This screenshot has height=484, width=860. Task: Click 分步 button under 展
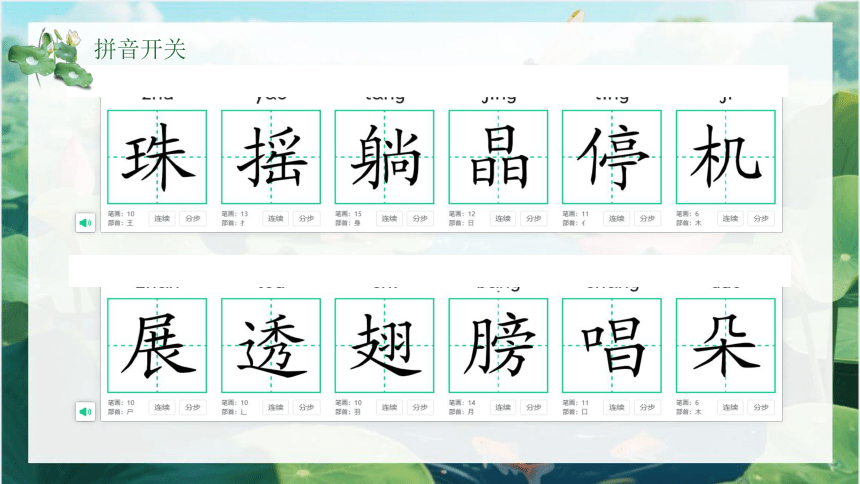(x=193, y=407)
